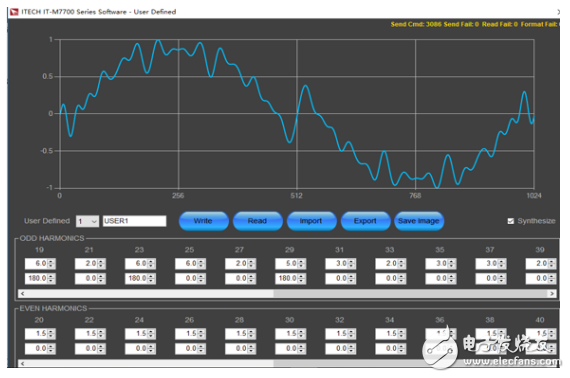Viewport: 570px width, 378px height.
Task: Click the Read button
Action: pos(257,221)
